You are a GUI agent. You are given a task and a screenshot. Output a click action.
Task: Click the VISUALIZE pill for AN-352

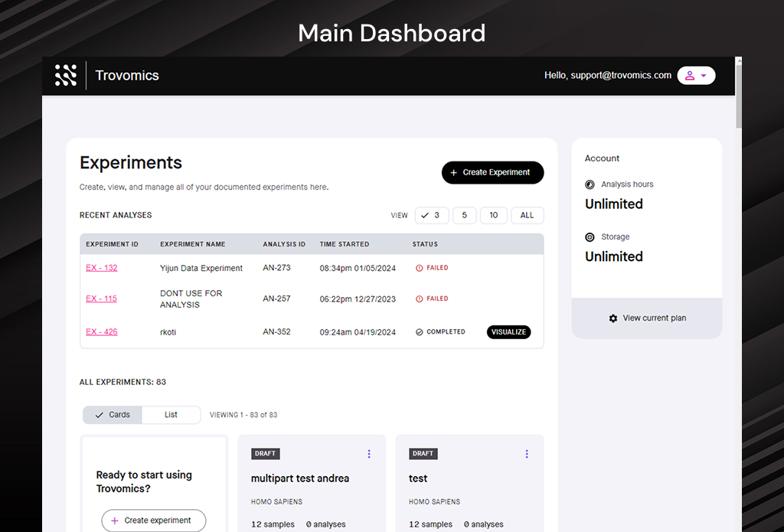(x=508, y=331)
